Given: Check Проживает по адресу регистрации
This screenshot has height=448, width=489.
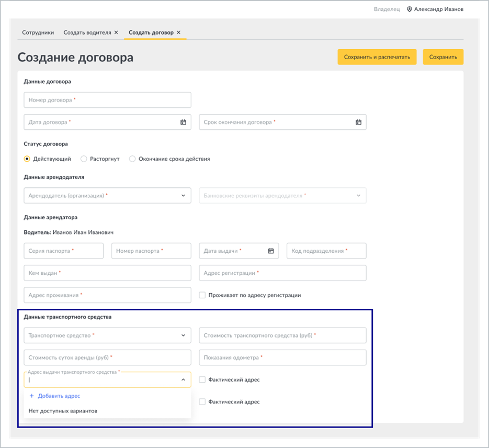Looking at the screenshot, I should coord(202,295).
